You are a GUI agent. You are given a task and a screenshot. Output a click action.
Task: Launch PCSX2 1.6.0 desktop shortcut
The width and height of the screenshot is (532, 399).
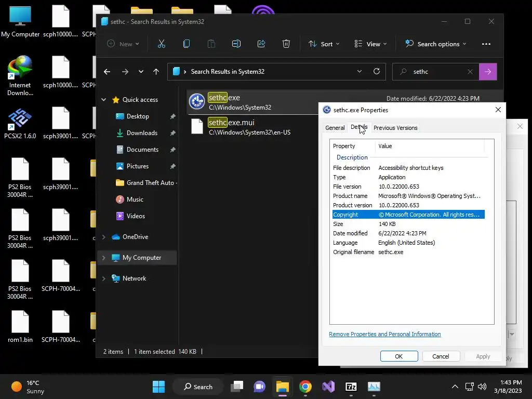coord(20,124)
